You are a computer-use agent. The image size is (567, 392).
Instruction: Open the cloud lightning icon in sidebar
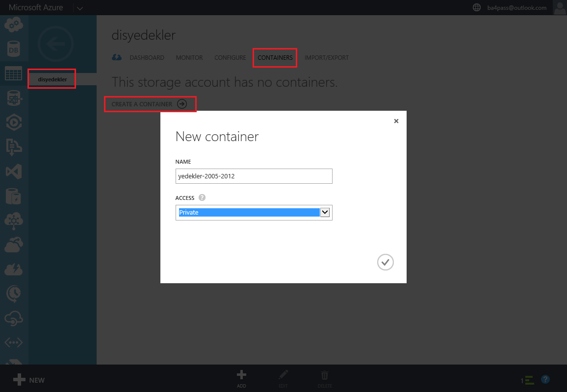[14, 269]
